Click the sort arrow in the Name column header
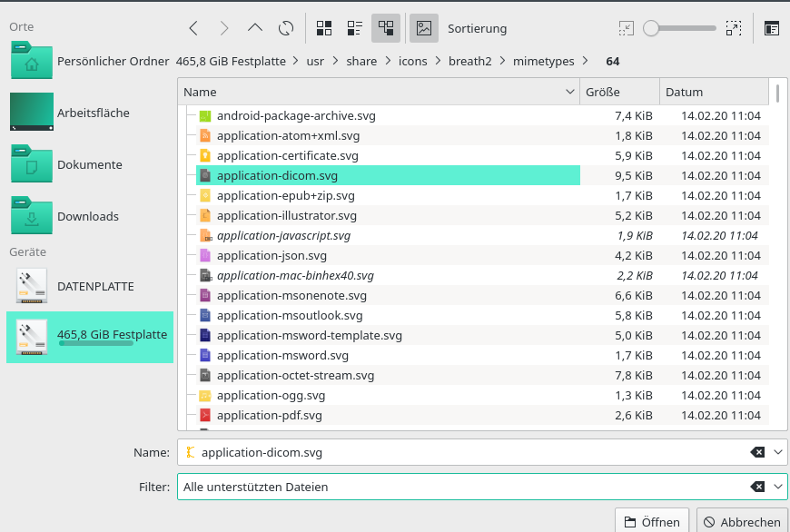The image size is (790, 532). (x=570, y=92)
